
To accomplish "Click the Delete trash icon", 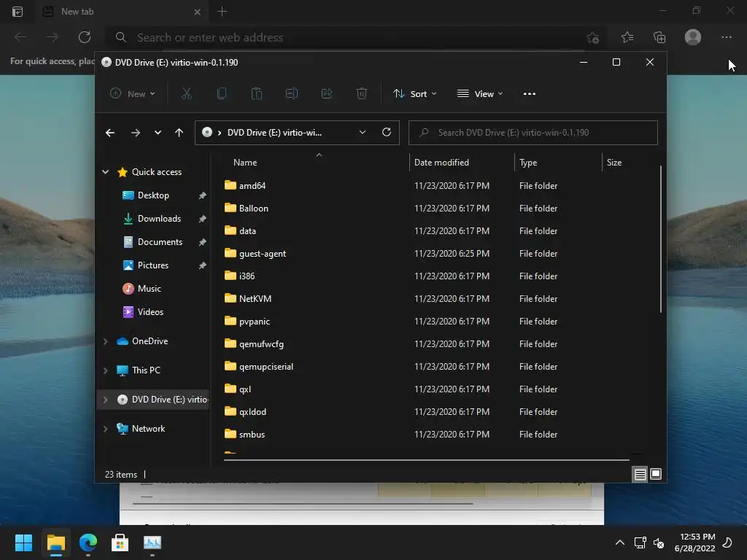I will point(362,94).
